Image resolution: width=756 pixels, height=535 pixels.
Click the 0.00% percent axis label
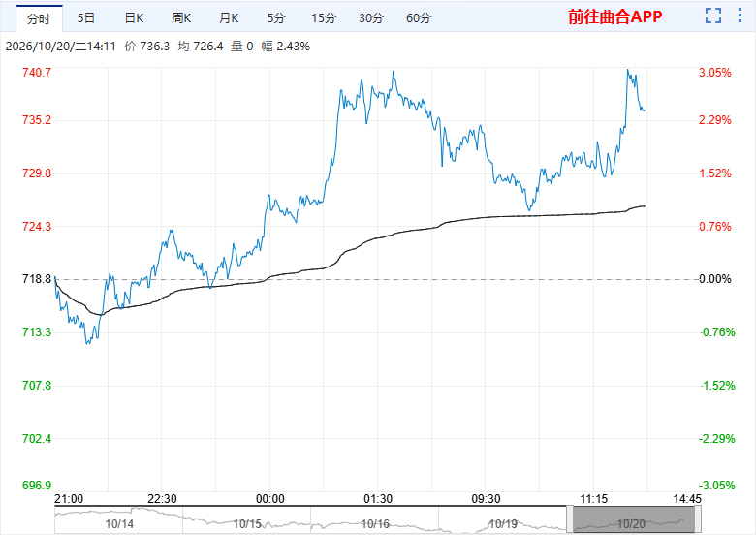715,278
